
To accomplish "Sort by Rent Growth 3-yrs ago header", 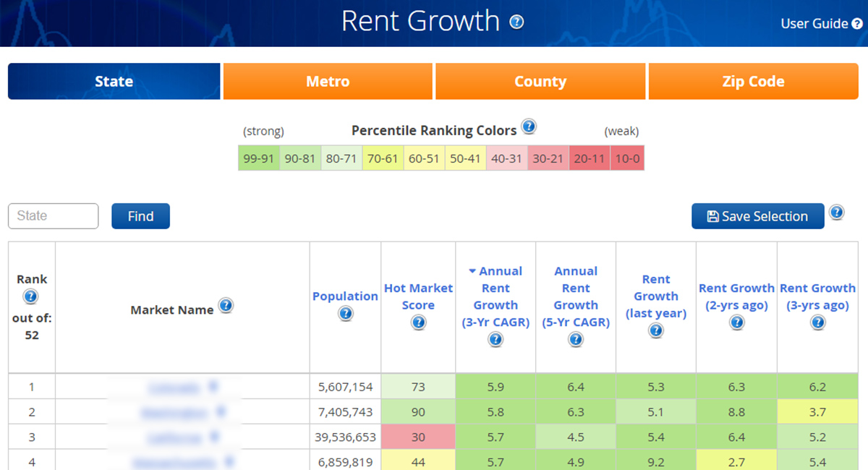I will [817, 296].
